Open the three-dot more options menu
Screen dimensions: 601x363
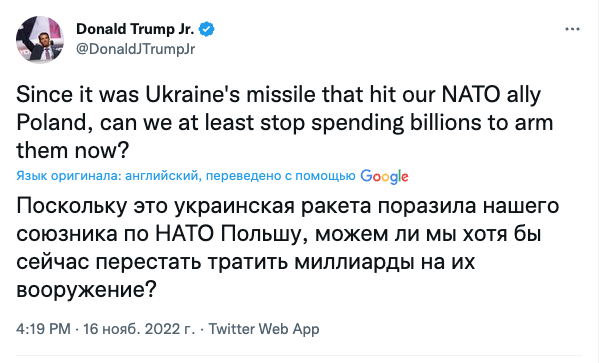(572, 29)
